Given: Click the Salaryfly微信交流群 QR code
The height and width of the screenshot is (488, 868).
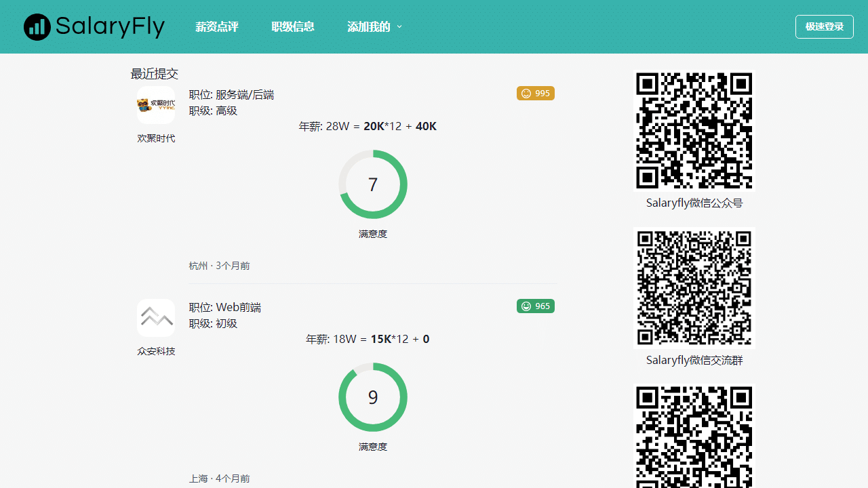Looking at the screenshot, I should tap(694, 288).
